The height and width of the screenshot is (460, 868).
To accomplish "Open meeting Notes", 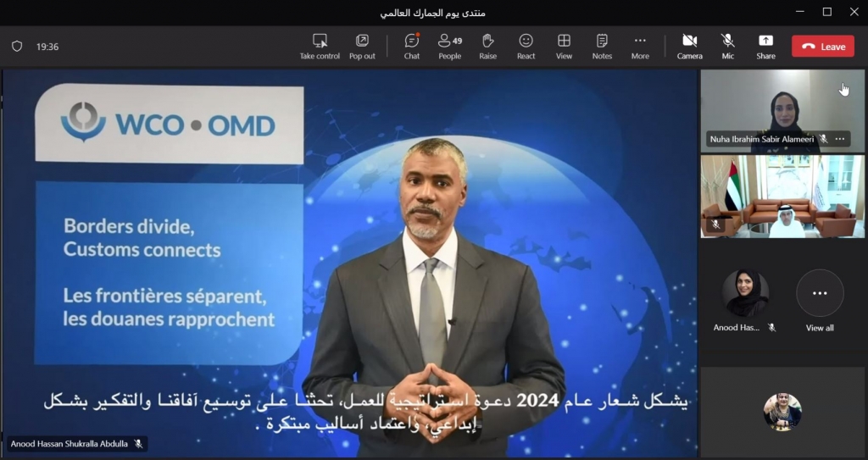I will tap(602, 41).
